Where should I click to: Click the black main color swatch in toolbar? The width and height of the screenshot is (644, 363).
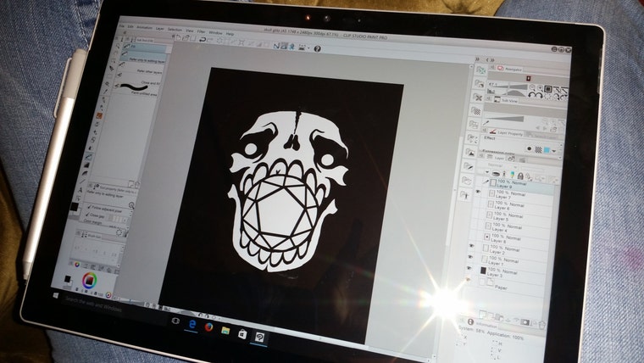coord(75,206)
